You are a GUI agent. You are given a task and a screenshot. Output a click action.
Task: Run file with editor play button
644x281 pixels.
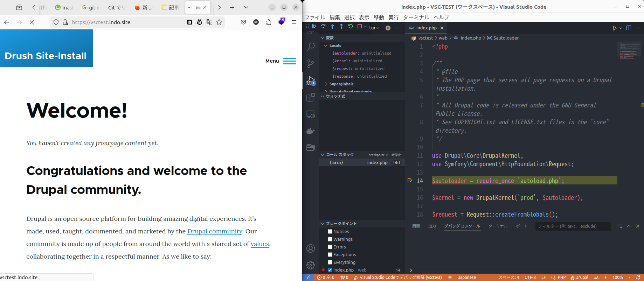615,28
